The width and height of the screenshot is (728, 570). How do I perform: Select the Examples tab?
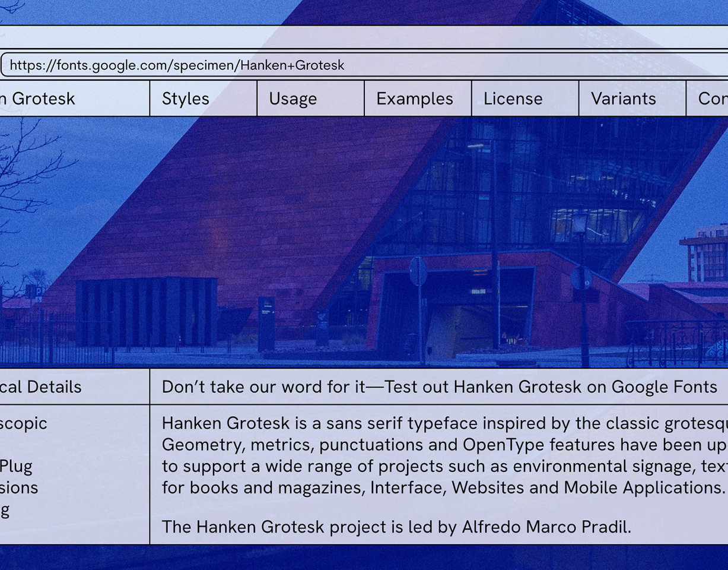pos(418,99)
